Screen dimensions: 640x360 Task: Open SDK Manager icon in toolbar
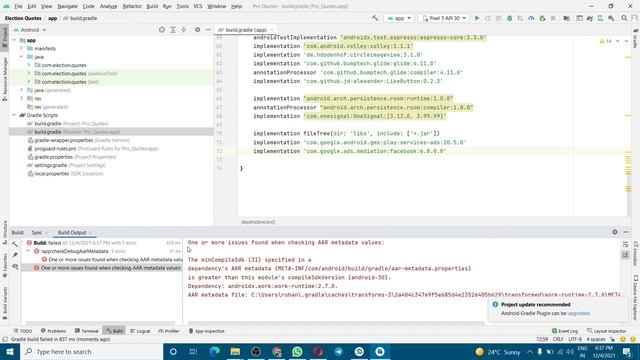point(611,18)
